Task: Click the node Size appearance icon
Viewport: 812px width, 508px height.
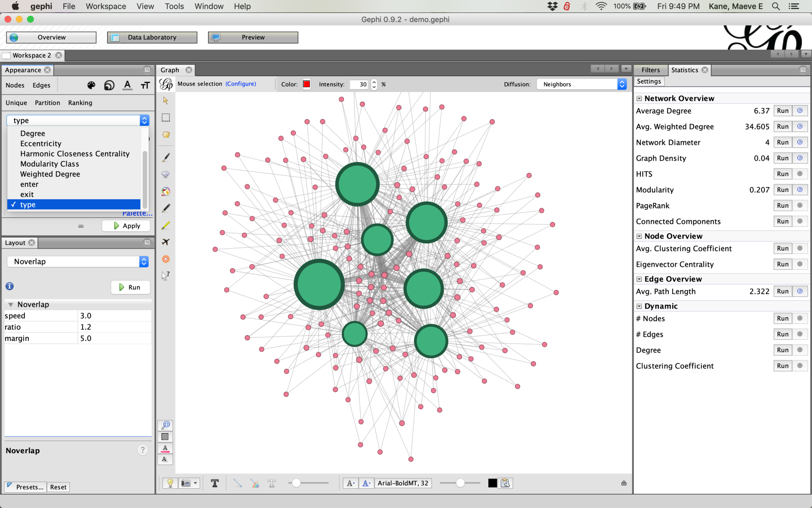Action: 109,85
